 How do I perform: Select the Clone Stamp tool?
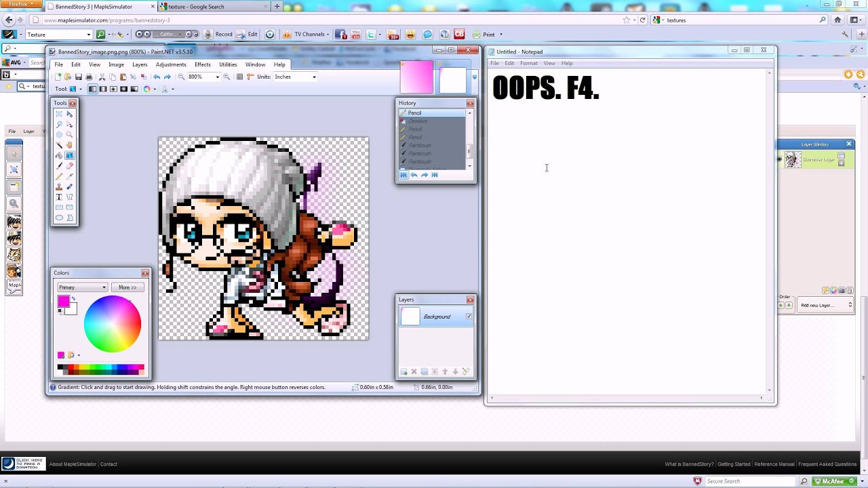pyautogui.click(x=59, y=186)
